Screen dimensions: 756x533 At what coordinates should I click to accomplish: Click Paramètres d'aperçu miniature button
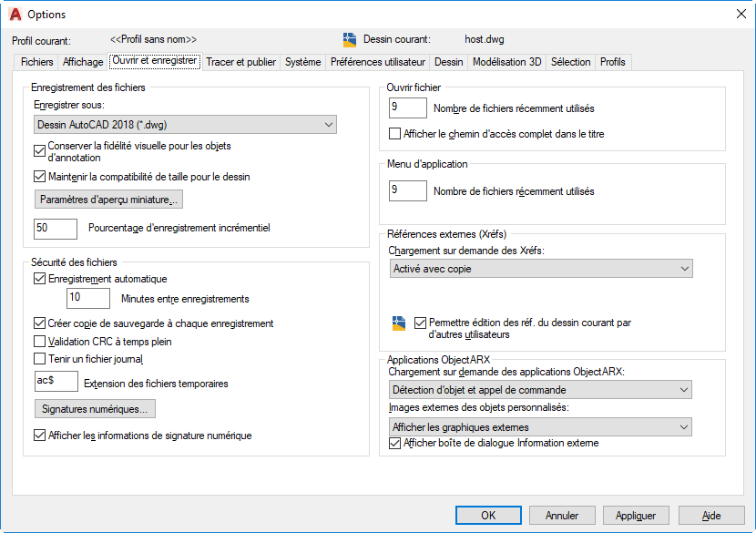coord(108,200)
